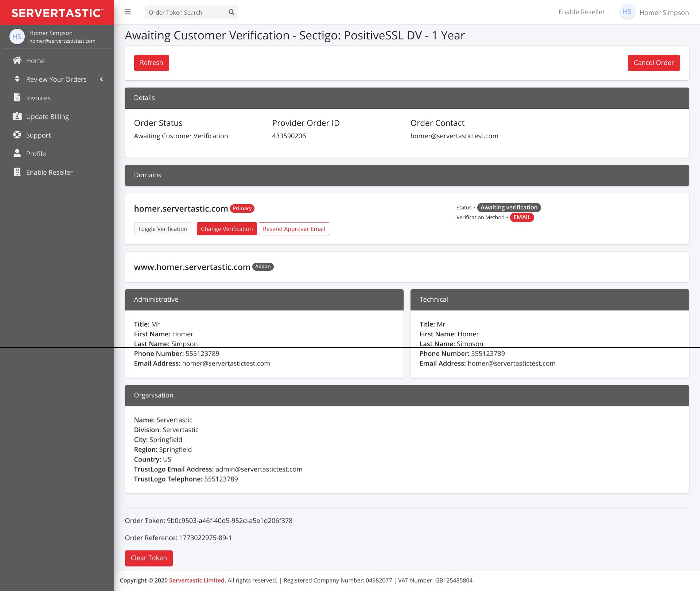Click the Home house icon
This screenshot has height=591, width=700.
point(17,61)
